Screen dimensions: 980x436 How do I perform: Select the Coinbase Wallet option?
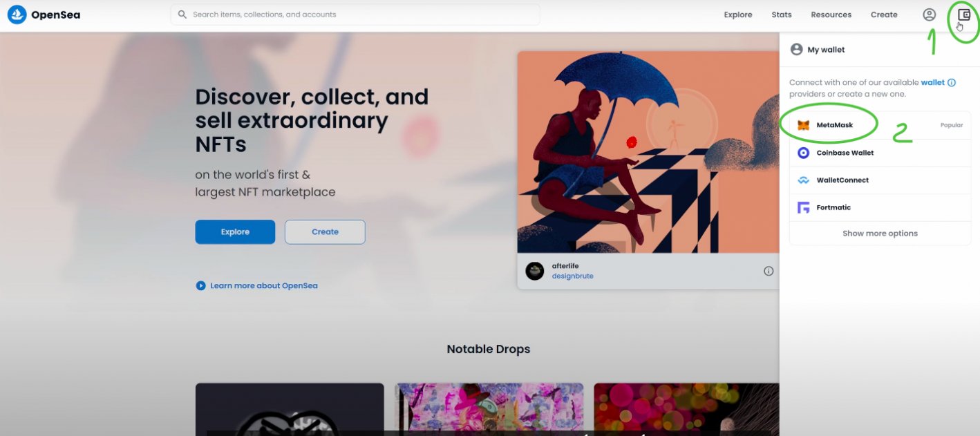click(x=880, y=153)
